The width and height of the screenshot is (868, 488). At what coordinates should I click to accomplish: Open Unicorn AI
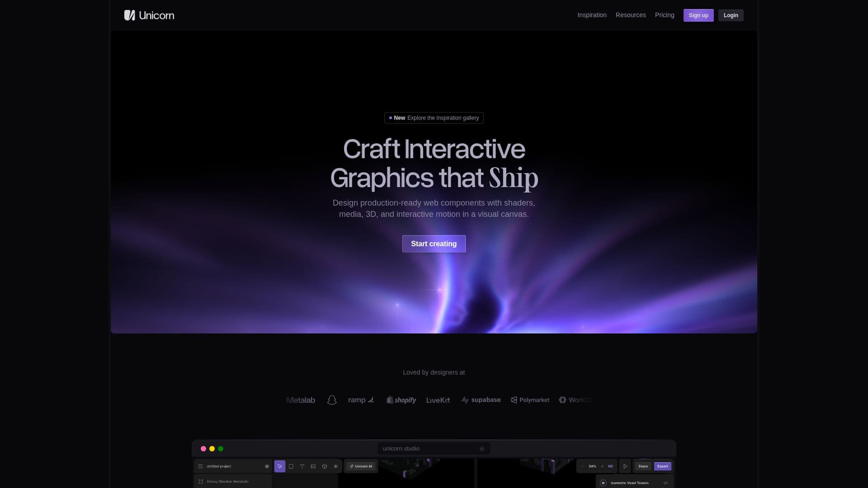(361, 466)
